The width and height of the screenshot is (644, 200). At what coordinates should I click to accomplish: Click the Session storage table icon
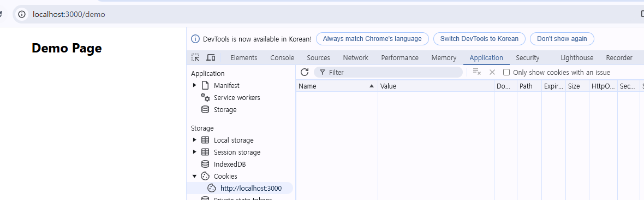[205, 152]
